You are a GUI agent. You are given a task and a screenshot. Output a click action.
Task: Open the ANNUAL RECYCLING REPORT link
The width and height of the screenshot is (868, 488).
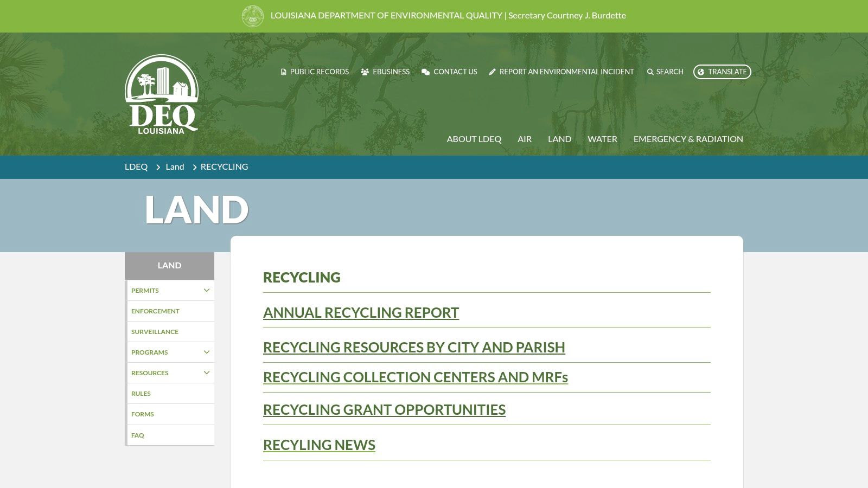pos(361,312)
